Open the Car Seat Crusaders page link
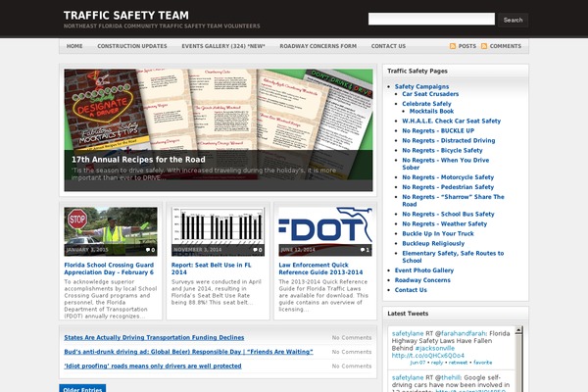Viewport: 588px width, 392px height. pyautogui.click(x=430, y=94)
